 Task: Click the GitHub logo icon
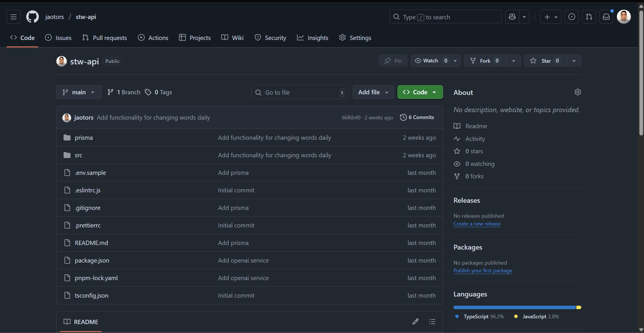tap(33, 17)
